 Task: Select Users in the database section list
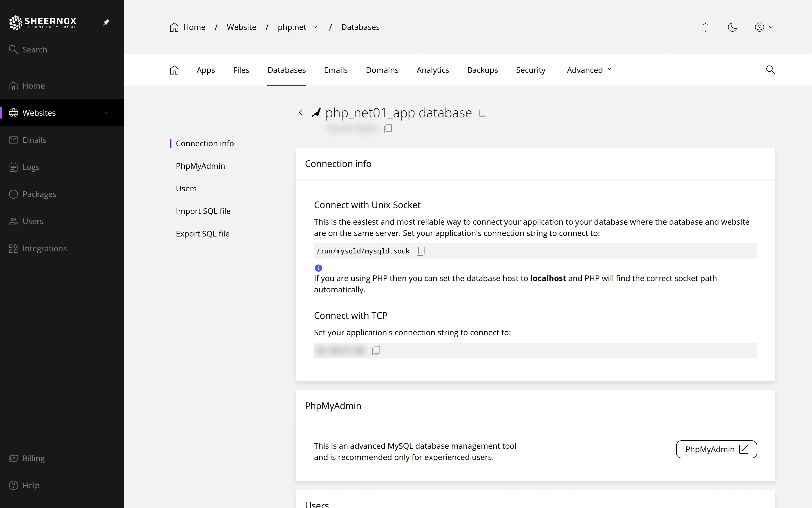coord(186,189)
